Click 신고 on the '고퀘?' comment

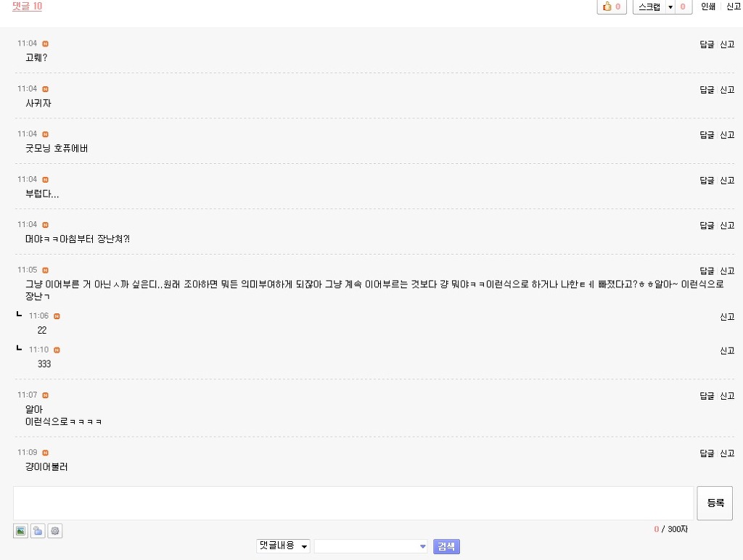click(x=727, y=44)
